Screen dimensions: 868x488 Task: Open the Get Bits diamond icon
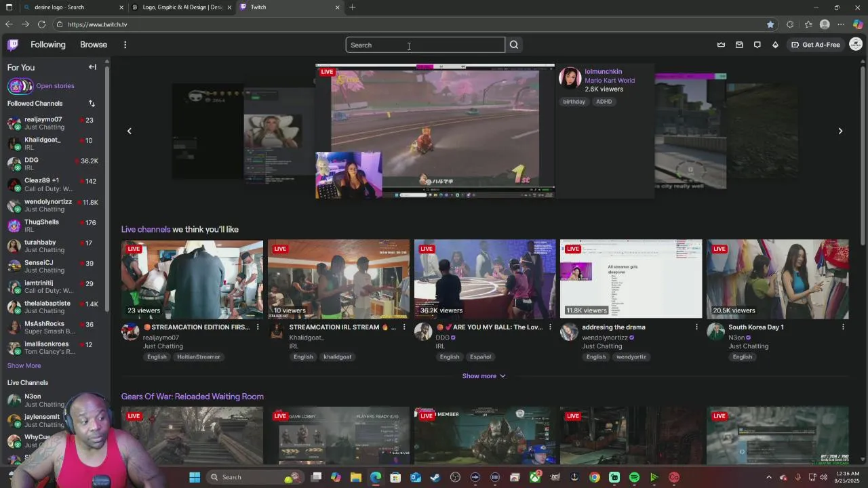pyautogui.click(x=775, y=45)
